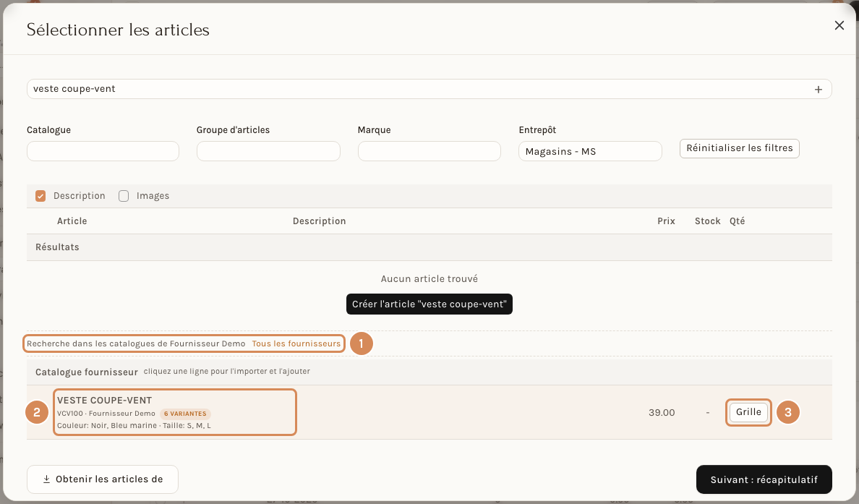Enable the Images checkbox
Screen dimensions: 859x504
coord(124,196)
